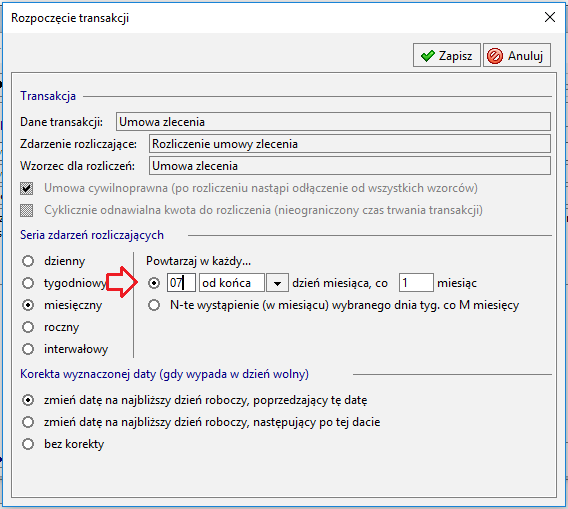Viewport: 568px width, 509px height.
Task: Click the Powtarzaj w każdy... label
Action: coord(198,261)
